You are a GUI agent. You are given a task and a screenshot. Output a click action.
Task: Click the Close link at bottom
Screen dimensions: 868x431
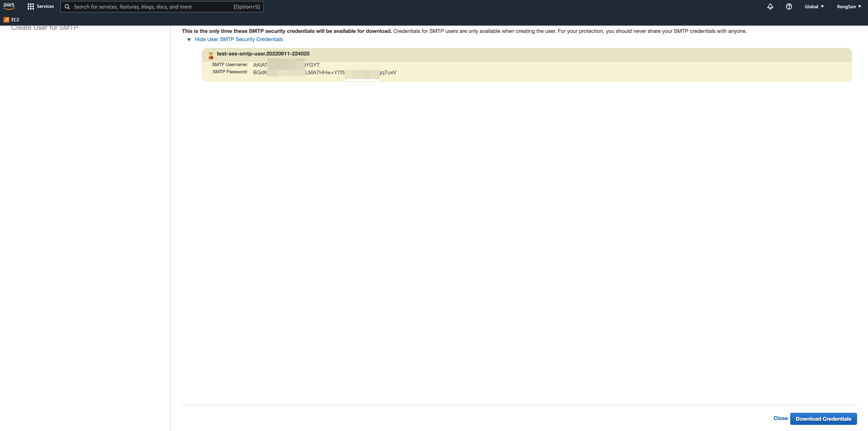coord(780,418)
